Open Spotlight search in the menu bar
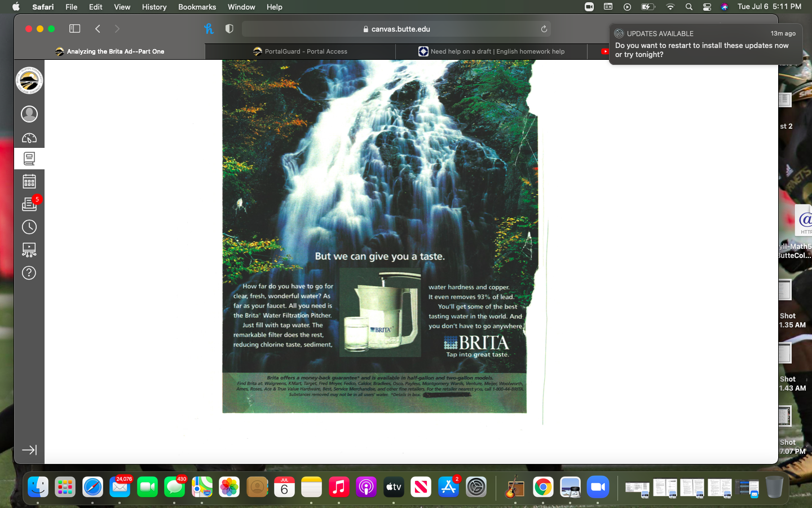This screenshot has width=812, height=508. tap(689, 7)
